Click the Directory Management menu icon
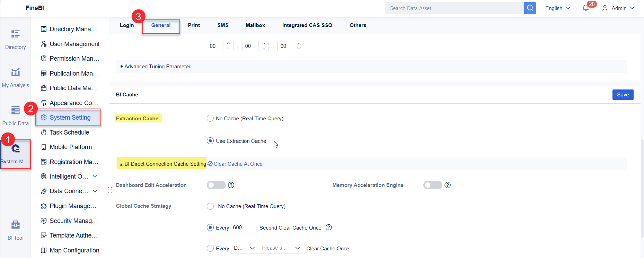 [x=44, y=29]
